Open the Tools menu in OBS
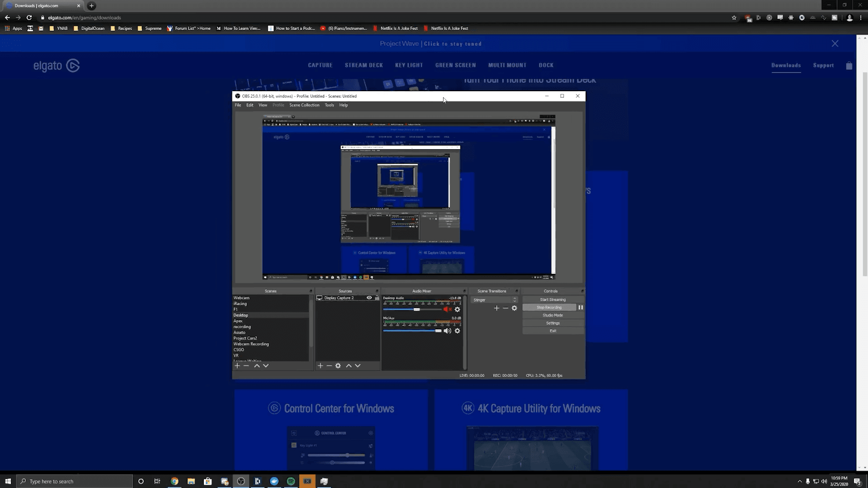868x488 pixels. click(x=329, y=105)
